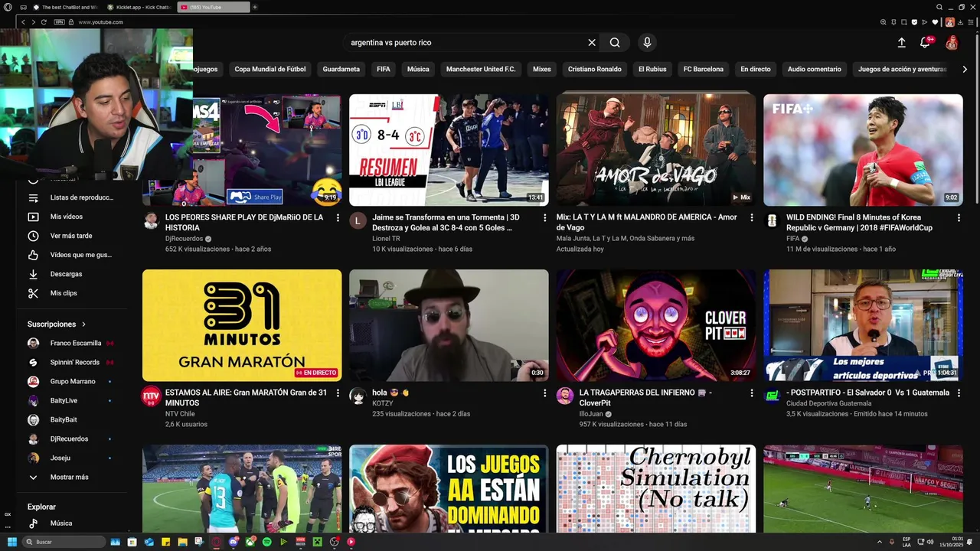Image resolution: width=980 pixels, height=551 pixels.
Task: Open the IlloJuan channel link
Action: (x=591, y=414)
